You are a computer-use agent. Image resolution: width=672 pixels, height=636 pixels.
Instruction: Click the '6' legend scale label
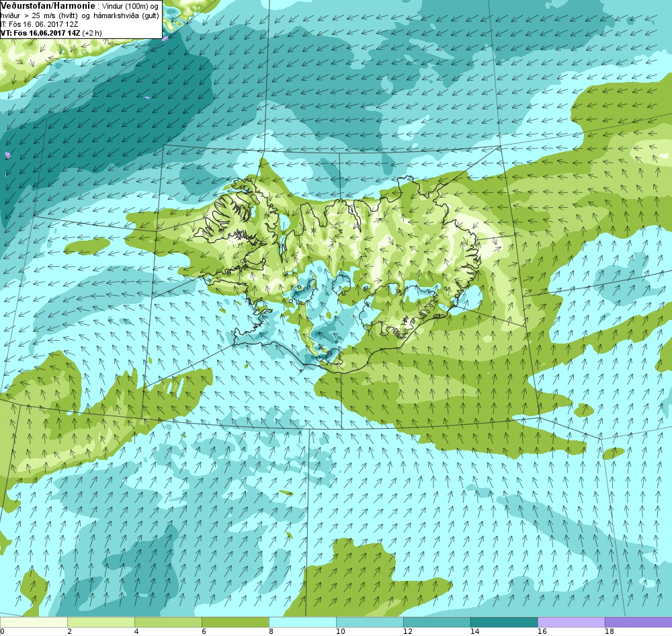pos(204,631)
